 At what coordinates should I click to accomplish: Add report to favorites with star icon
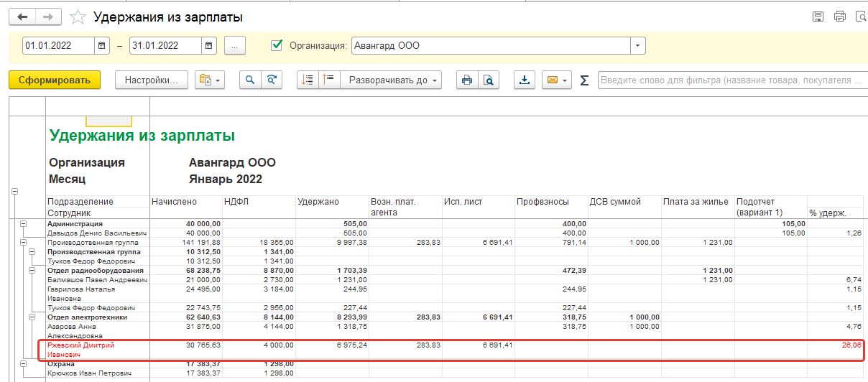[79, 17]
